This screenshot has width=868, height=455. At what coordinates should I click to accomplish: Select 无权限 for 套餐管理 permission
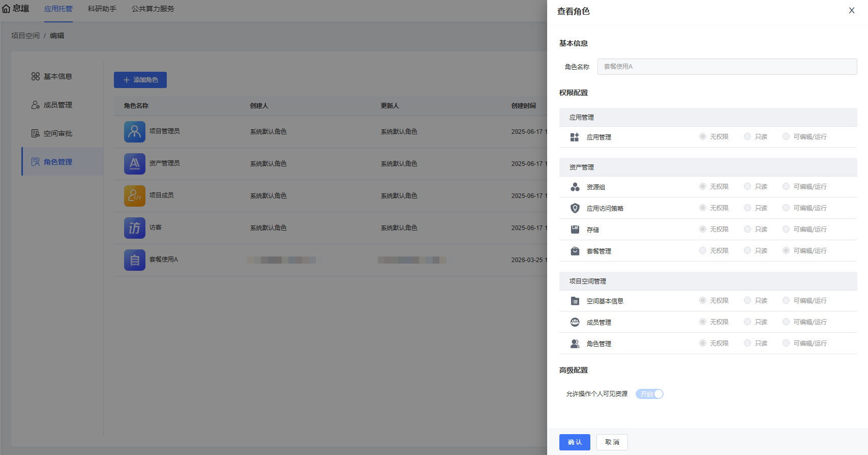[703, 250]
